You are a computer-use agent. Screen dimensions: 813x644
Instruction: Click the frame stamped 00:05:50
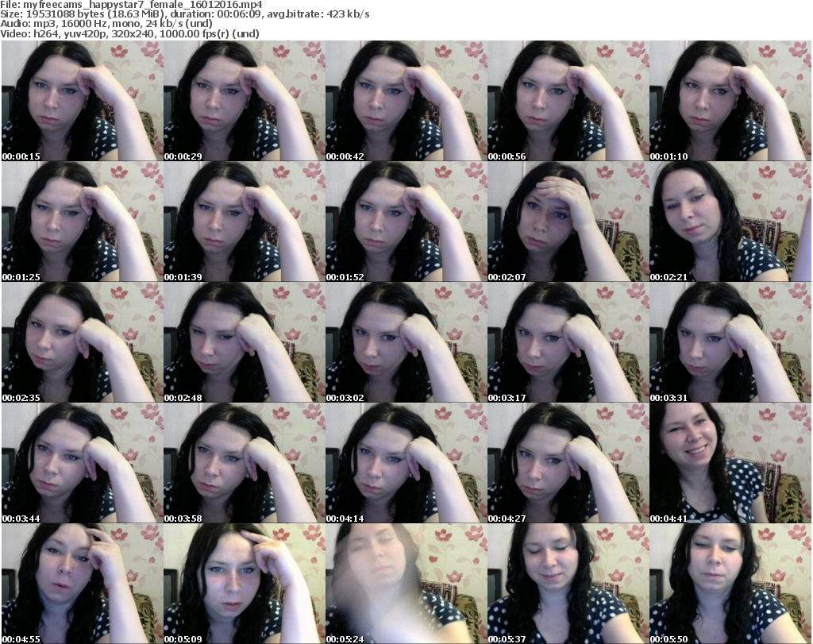730,584
